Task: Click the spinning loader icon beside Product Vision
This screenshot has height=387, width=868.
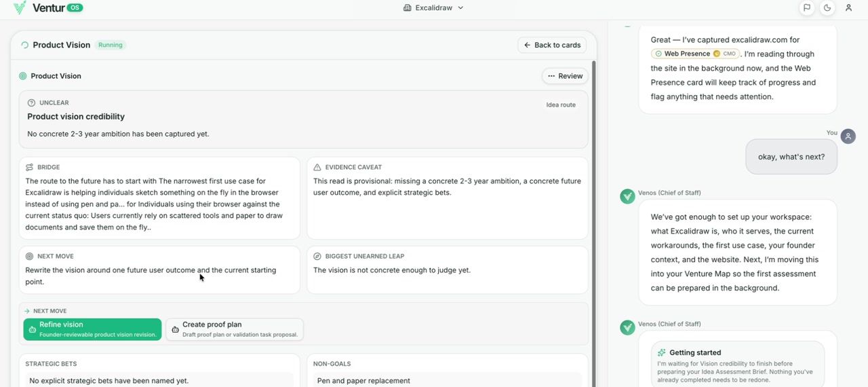Action: 24,45
